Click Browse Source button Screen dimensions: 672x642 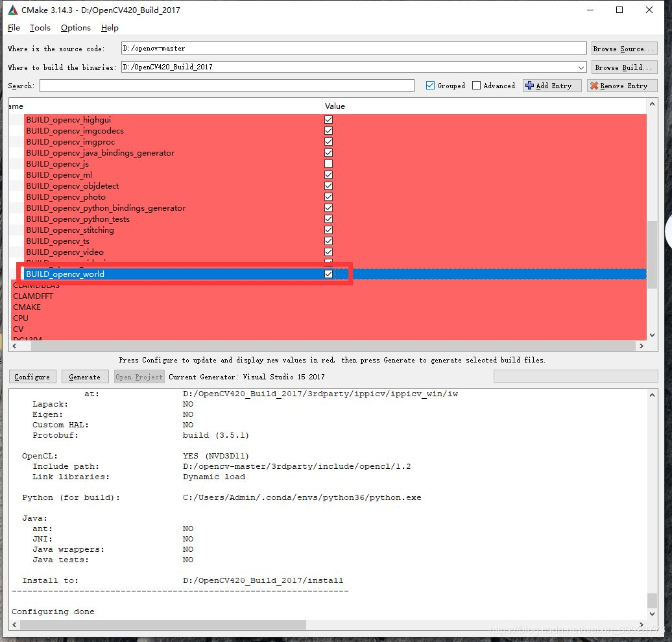coord(624,49)
